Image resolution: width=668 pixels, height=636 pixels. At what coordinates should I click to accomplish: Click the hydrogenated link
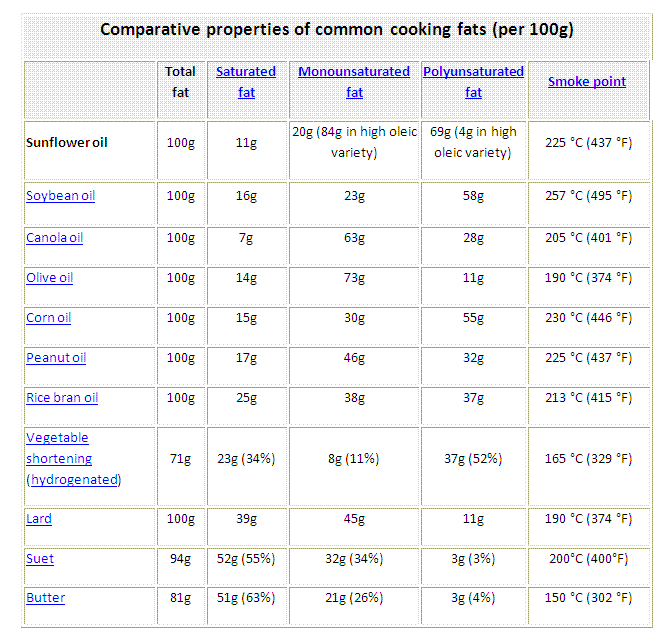(x=75, y=480)
